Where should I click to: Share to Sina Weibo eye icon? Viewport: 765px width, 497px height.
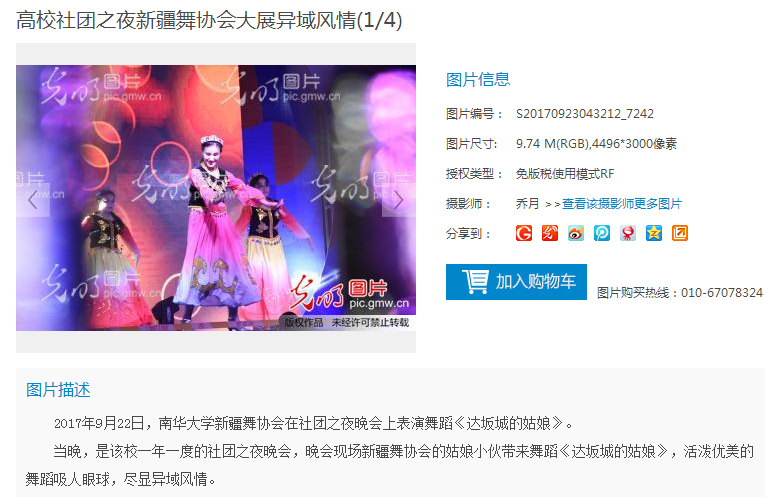click(x=576, y=233)
